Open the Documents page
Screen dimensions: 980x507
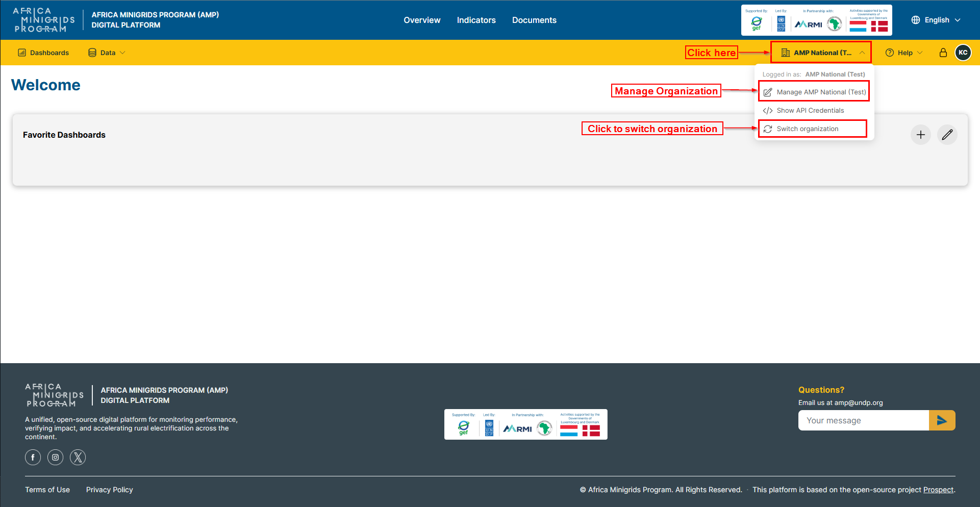534,20
